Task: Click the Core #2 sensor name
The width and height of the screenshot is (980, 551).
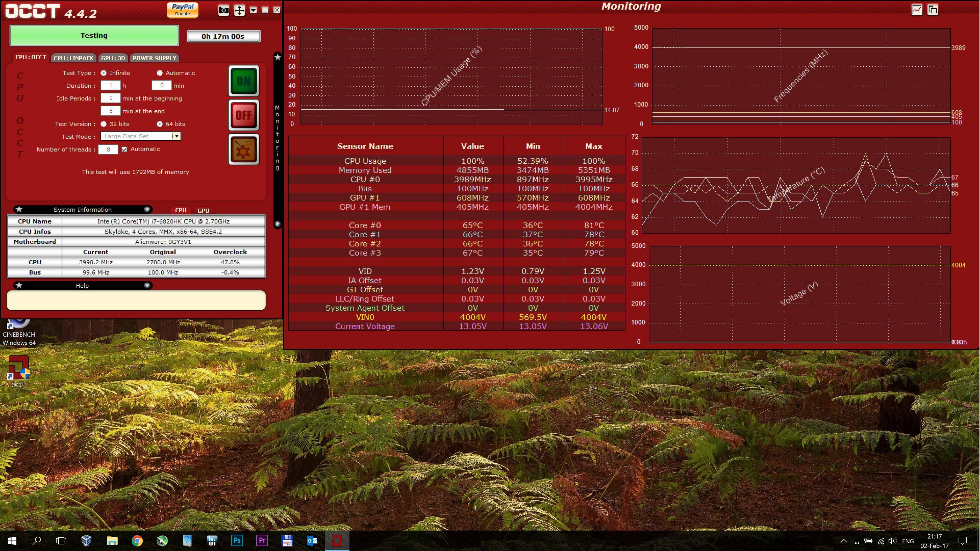Action: (365, 244)
